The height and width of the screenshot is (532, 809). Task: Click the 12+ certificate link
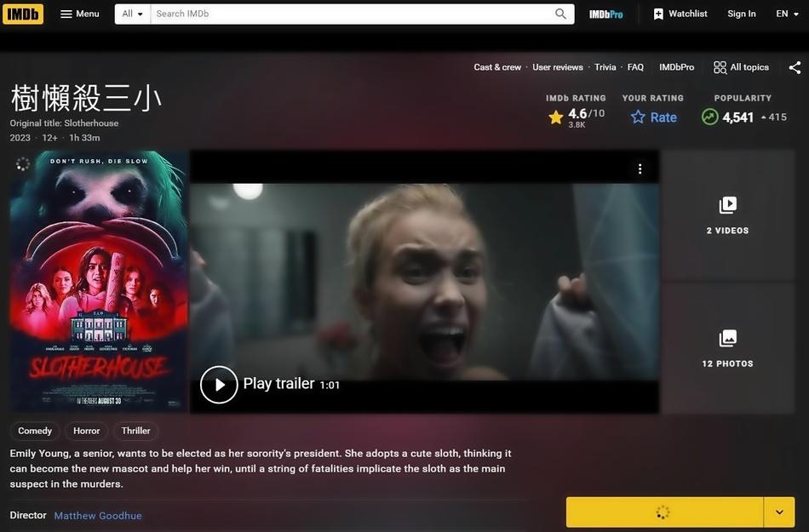pyautogui.click(x=50, y=138)
